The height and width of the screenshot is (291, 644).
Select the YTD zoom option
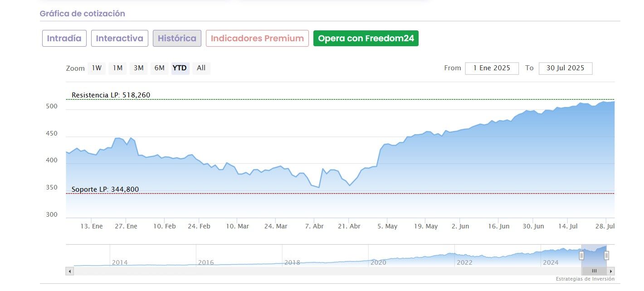[180, 68]
